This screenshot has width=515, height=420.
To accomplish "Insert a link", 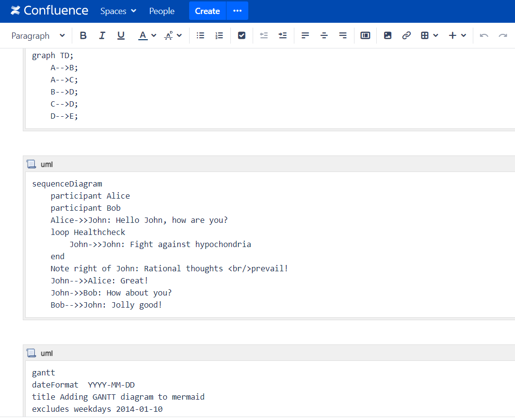I will point(406,35).
